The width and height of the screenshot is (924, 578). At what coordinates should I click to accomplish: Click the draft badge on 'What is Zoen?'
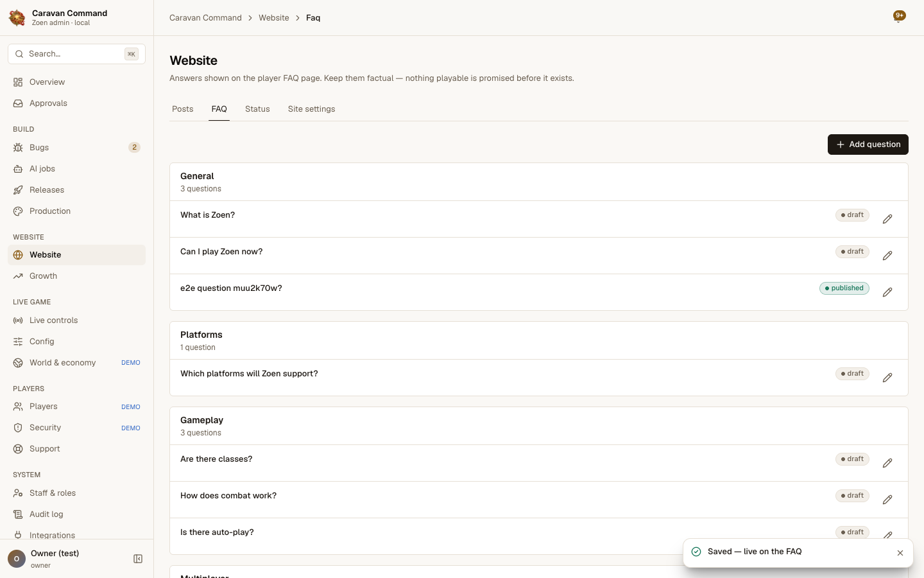[x=852, y=215]
